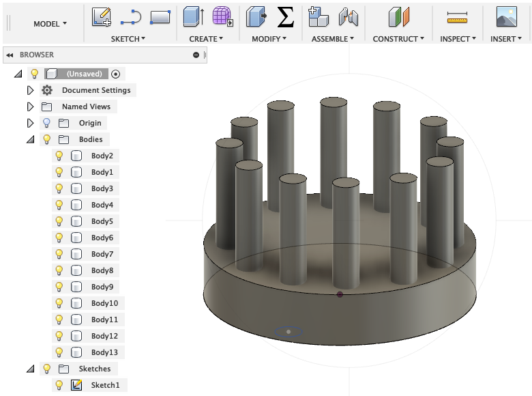
Task: Click the BROWSER panel title
Action: [37, 55]
